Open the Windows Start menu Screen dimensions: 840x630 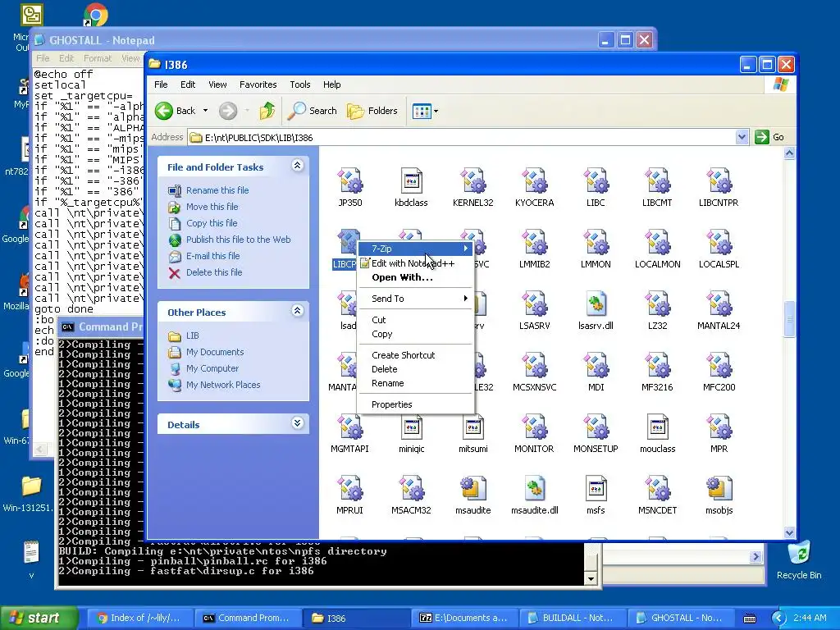click(x=39, y=618)
